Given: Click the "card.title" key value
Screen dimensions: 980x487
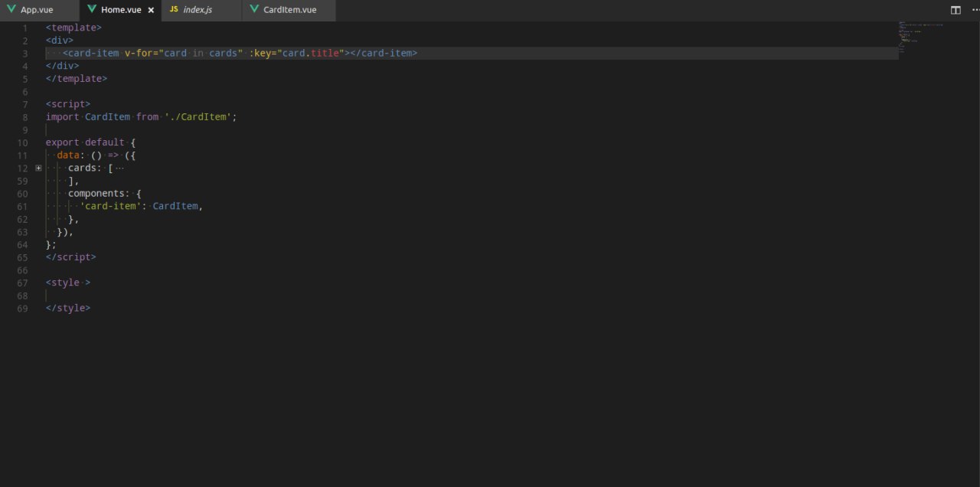Looking at the screenshot, I should pos(313,54).
